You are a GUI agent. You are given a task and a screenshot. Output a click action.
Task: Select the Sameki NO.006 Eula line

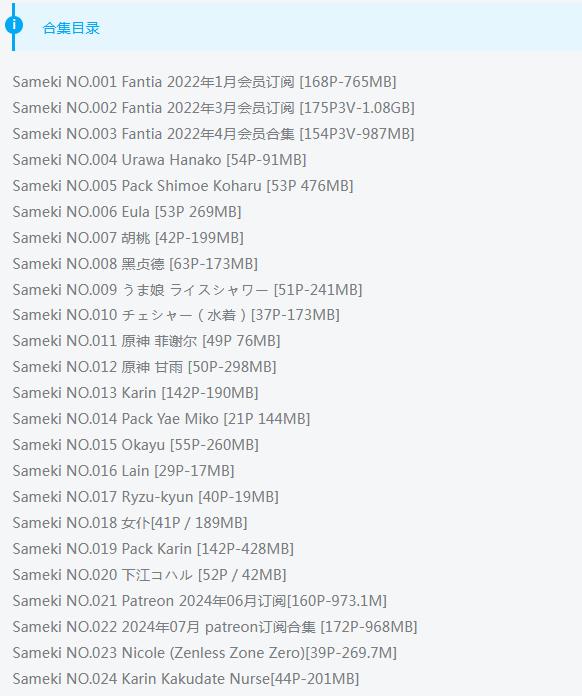point(127,212)
